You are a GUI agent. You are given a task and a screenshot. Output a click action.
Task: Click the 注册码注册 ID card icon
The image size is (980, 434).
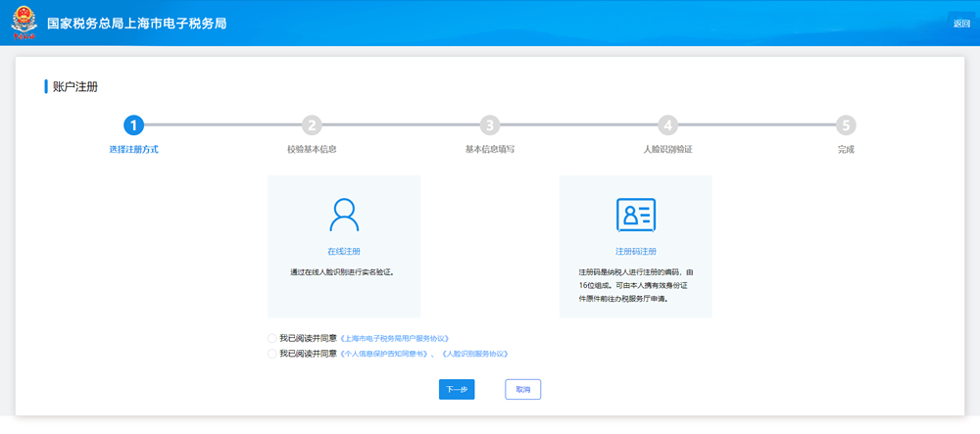(635, 215)
